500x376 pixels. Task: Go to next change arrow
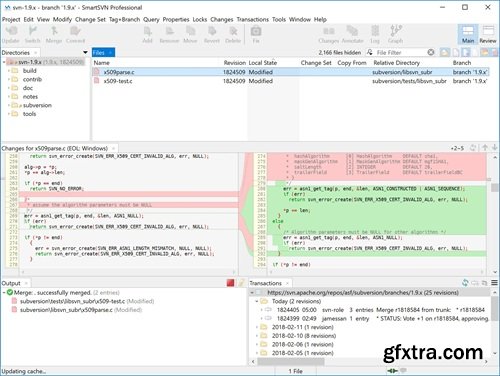494,147
